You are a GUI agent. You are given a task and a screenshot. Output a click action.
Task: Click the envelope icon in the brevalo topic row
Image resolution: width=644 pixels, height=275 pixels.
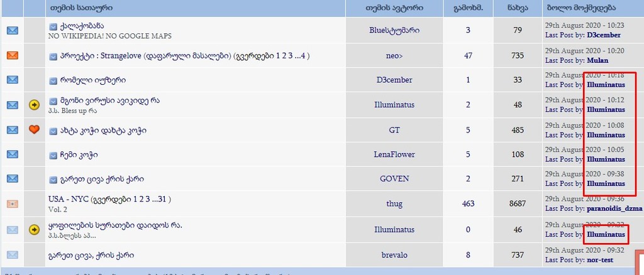point(13,255)
